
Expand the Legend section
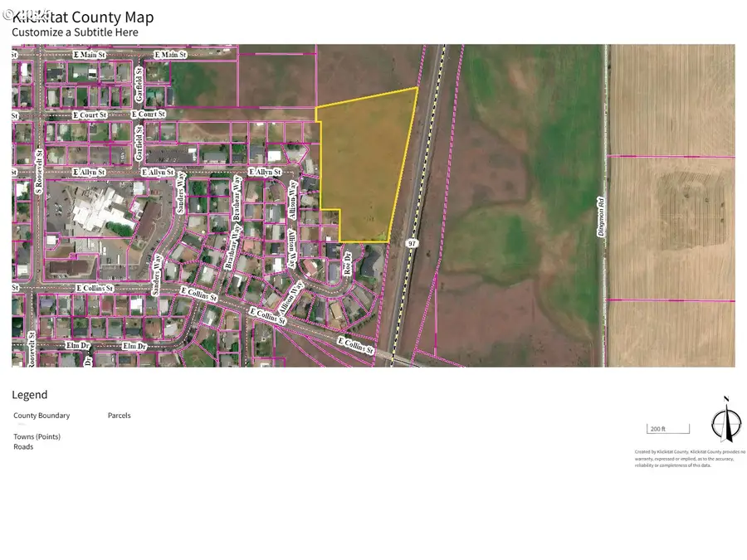tap(30, 394)
